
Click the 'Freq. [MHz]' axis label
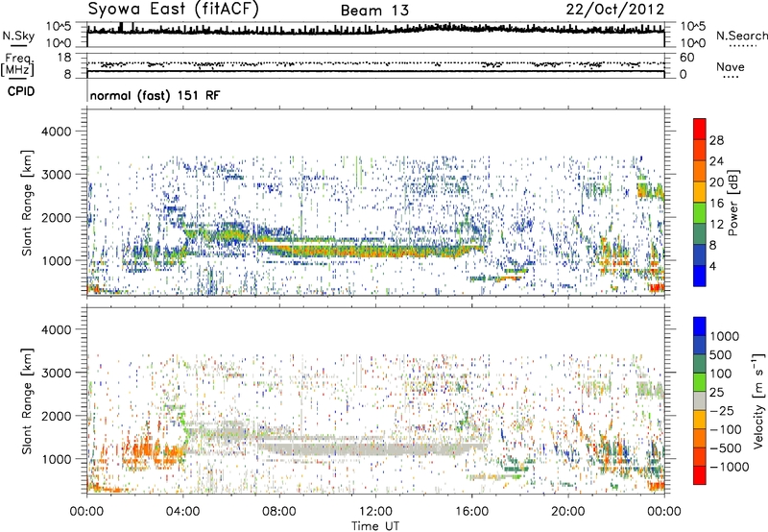[x=17, y=65]
